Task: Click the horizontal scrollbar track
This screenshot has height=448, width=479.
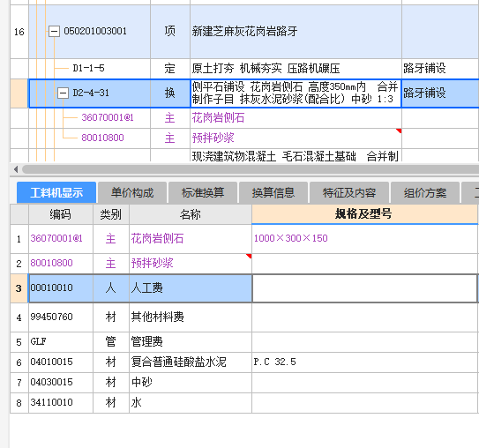Action: click(x=251, y=168)
